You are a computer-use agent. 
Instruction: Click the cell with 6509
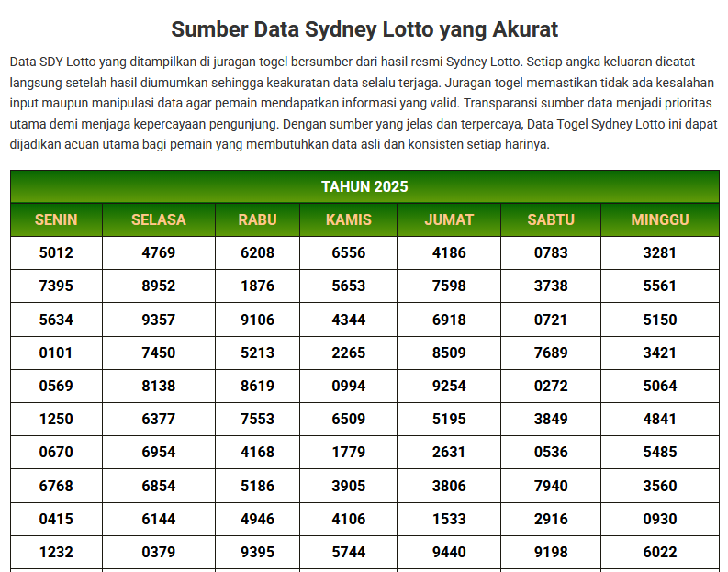[349, 419]
